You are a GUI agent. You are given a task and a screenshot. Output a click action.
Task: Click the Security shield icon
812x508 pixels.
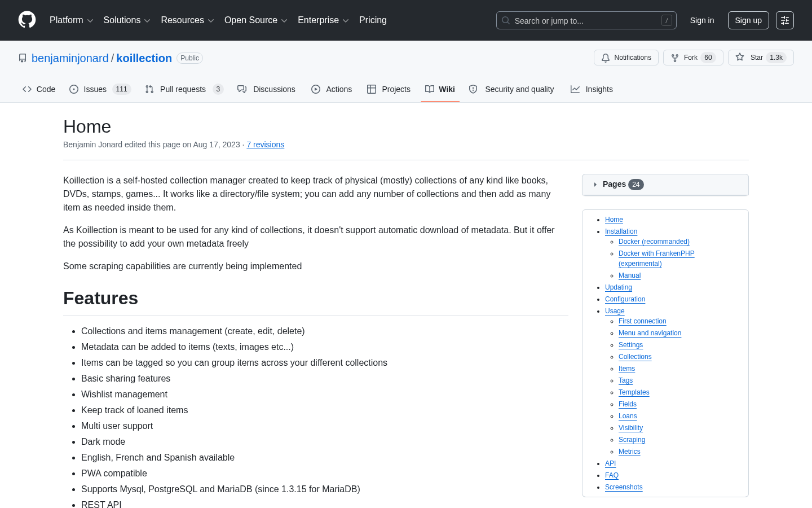pos(473,89)
